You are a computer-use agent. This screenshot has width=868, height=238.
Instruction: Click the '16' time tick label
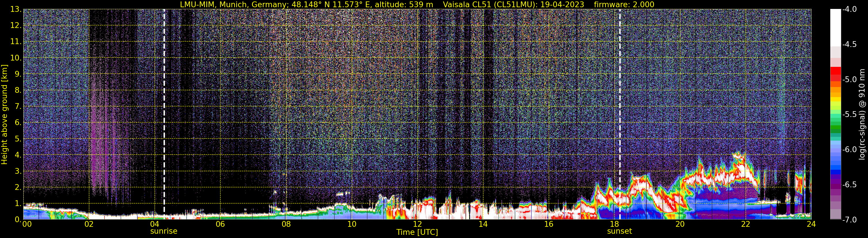(x=548, y=224)
